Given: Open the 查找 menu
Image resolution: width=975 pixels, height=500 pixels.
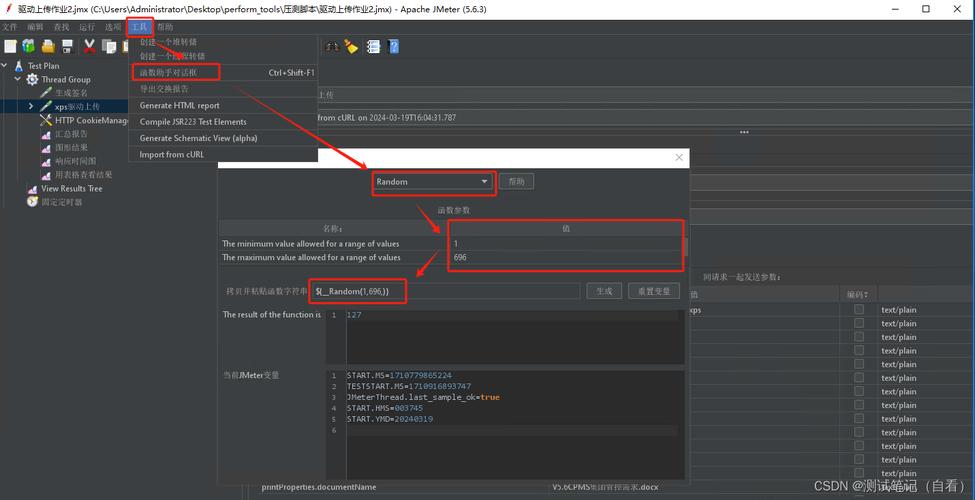Looking at the screenshot, I should [x=62, y=27].
